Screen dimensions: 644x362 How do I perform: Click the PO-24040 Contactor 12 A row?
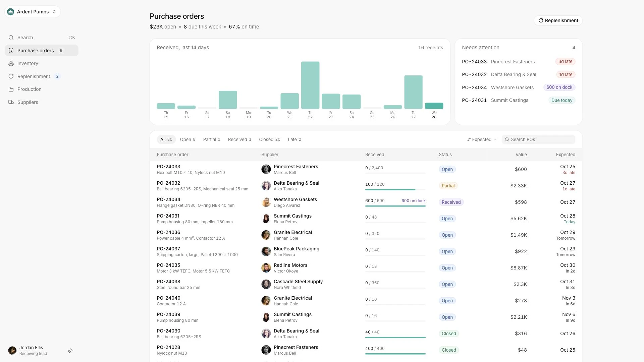(366, 301)
